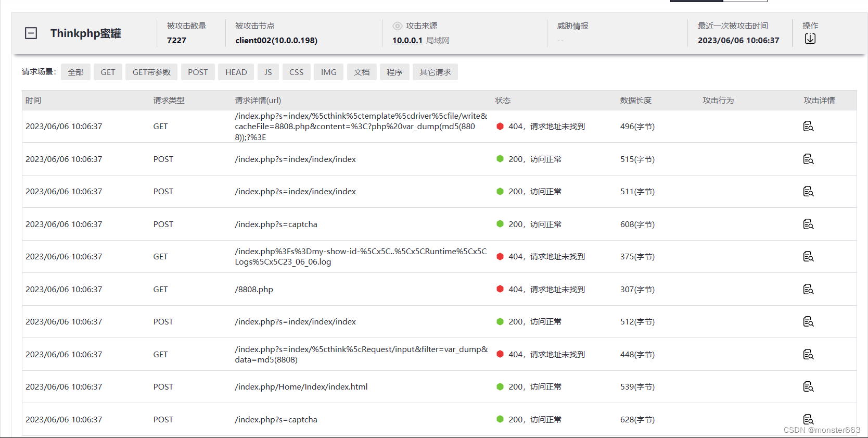View details of the 511字节 POST request
Image resolution: width=868 pixels, height=438 pixels.
tap(808, 191)
